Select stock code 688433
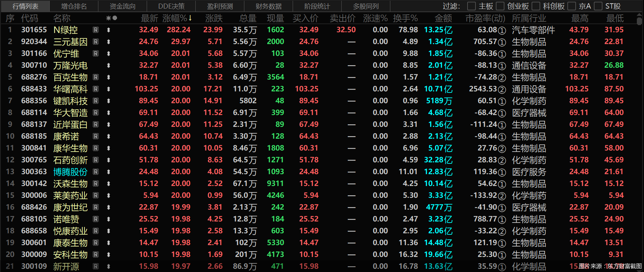 point(34,89)
